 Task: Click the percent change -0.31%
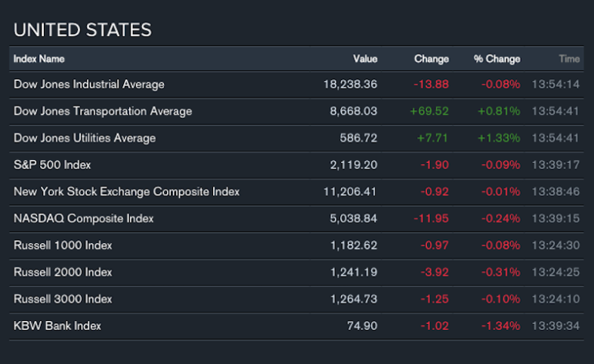pyautogui.click(x=501, y=273)
